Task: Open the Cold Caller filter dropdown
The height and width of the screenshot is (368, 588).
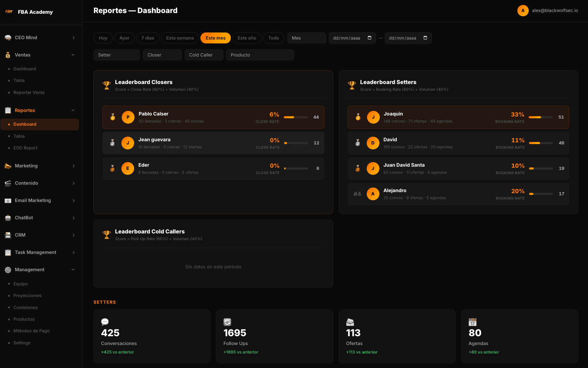Action: 204,55
